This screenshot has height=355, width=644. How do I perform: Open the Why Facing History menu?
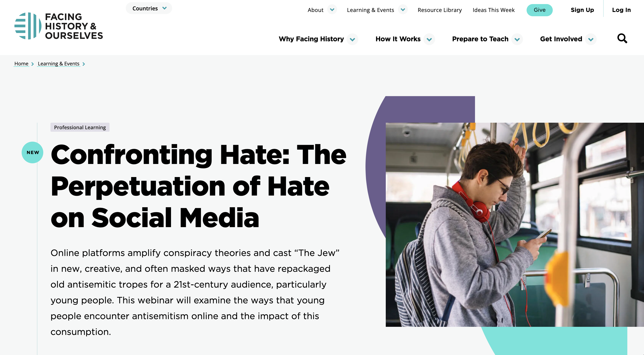click(311, 39)
